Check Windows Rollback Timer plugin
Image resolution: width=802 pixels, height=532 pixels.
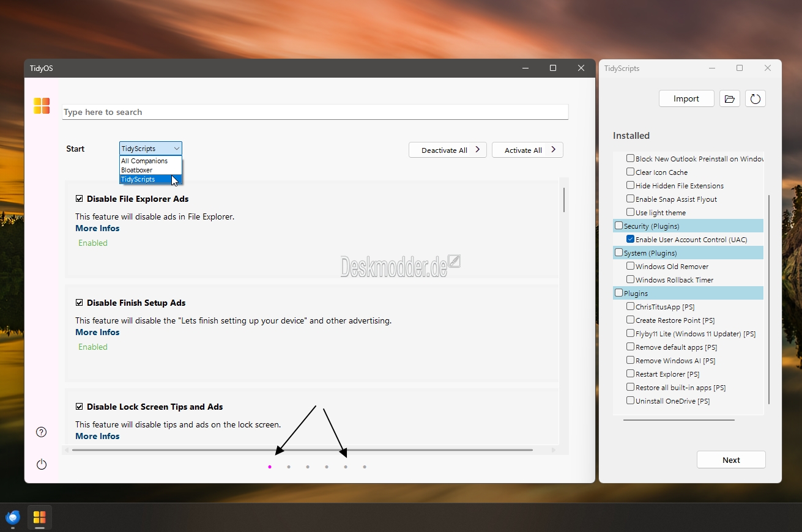[x=630, y=279]
